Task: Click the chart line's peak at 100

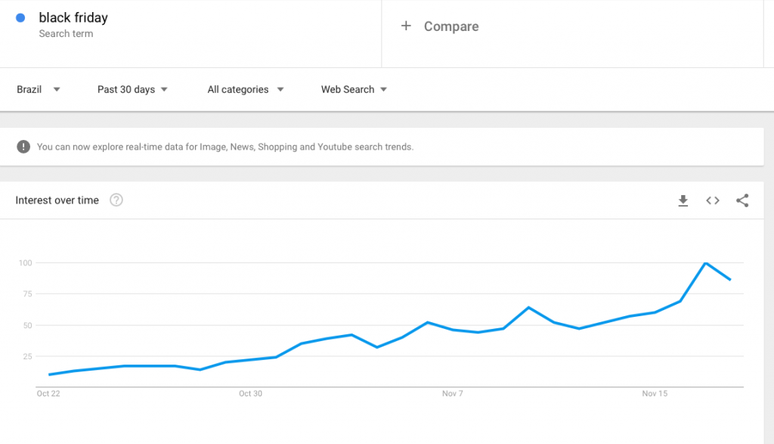Action: [706, 263]
